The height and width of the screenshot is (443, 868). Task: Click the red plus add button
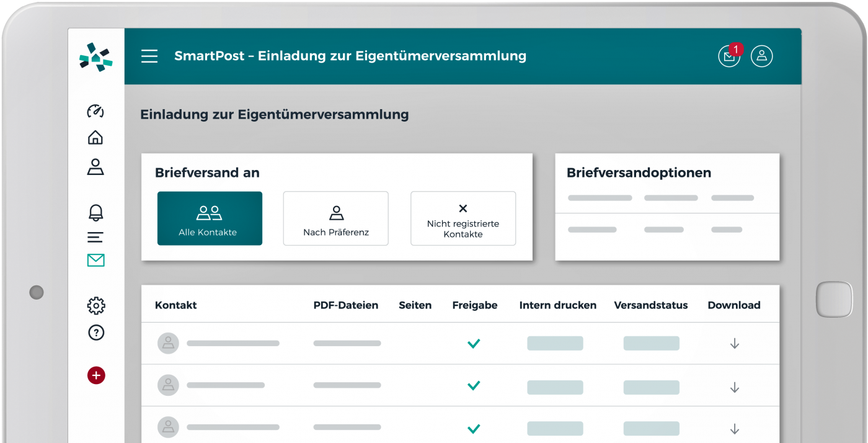pos(96,375)
